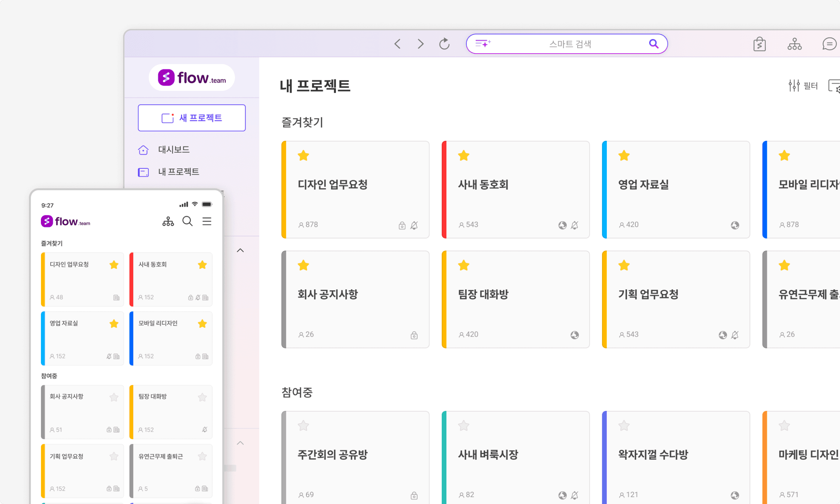Tap the mobile search magnifier icon
This screenshot has width=840, height=504.
tap(187, 221)
